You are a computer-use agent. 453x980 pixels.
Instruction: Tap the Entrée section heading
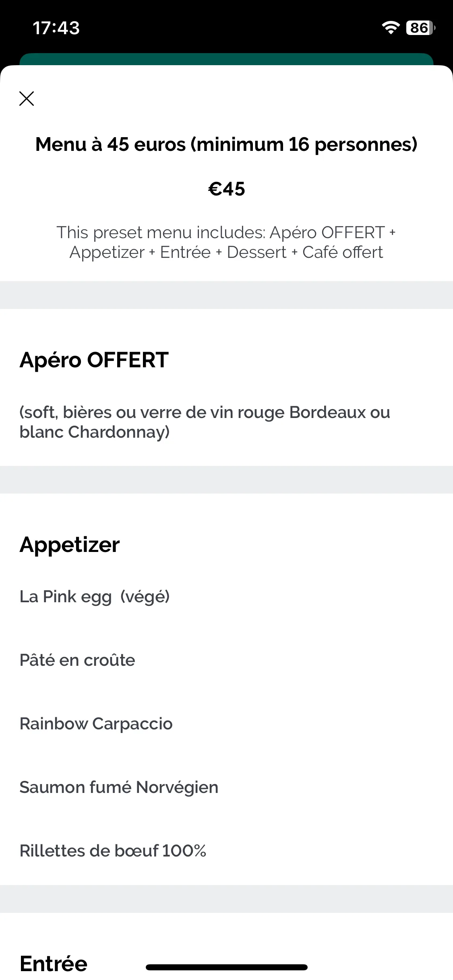click(54, 963)
